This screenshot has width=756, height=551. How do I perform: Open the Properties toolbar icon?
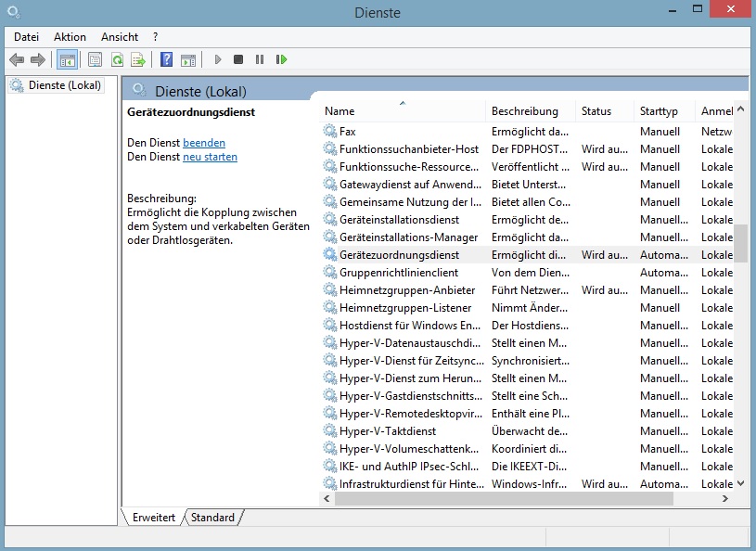pyautogui.click(x=95, y=59)
